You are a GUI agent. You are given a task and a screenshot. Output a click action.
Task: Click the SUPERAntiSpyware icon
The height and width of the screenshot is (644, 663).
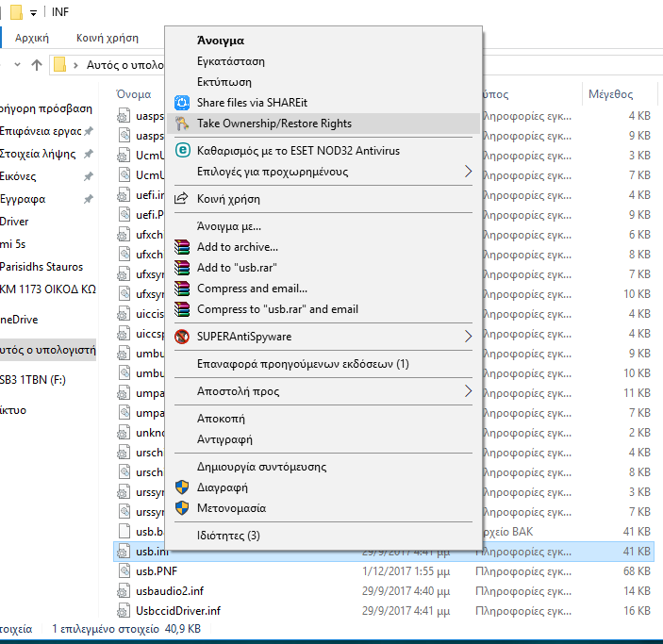pyautogui.click(x=182, y=337)
